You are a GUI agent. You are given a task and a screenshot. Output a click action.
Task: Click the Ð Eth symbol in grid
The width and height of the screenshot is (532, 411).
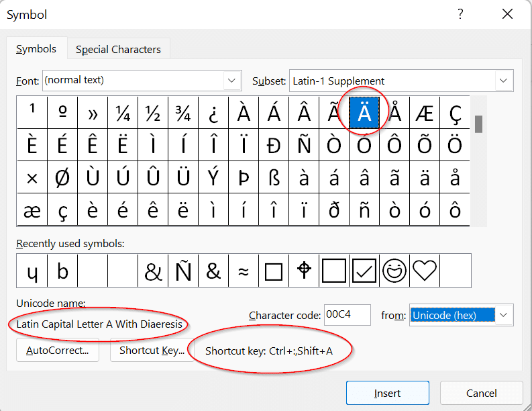[x=274, y=146]
